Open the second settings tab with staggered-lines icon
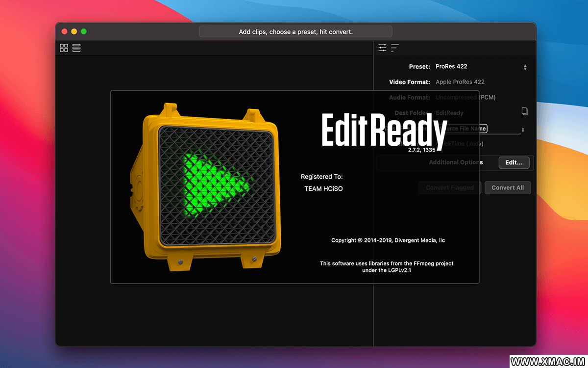The image size is (588, 368). [395, 48]
